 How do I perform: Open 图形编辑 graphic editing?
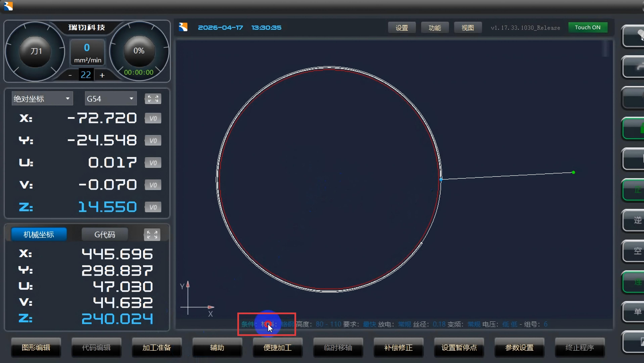tap(36, 348)
